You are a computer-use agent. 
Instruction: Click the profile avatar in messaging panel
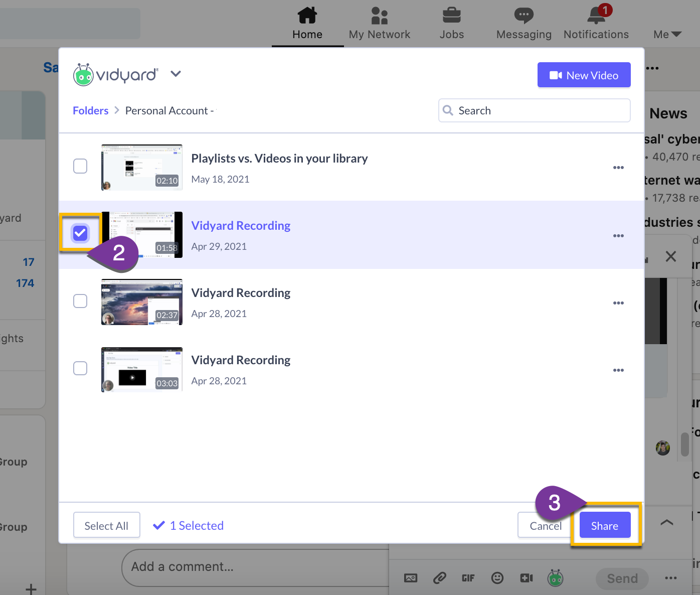[x=663, y=448]
